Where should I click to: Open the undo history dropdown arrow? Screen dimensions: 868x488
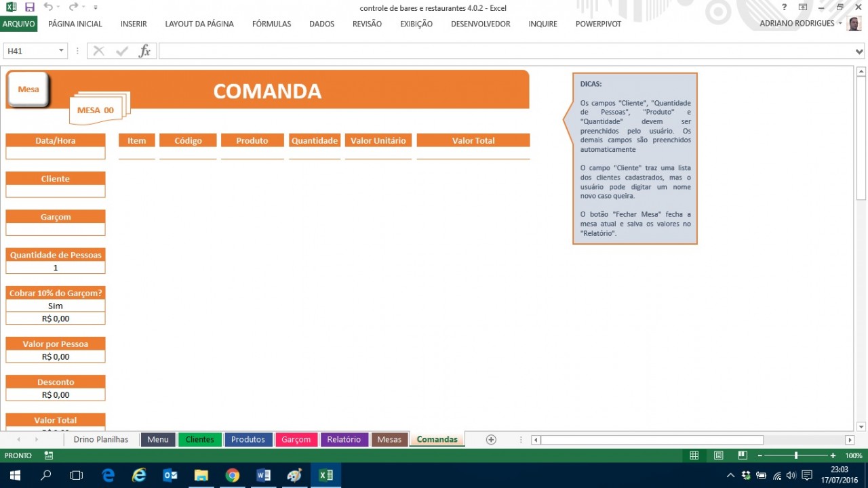coord(58,7)
